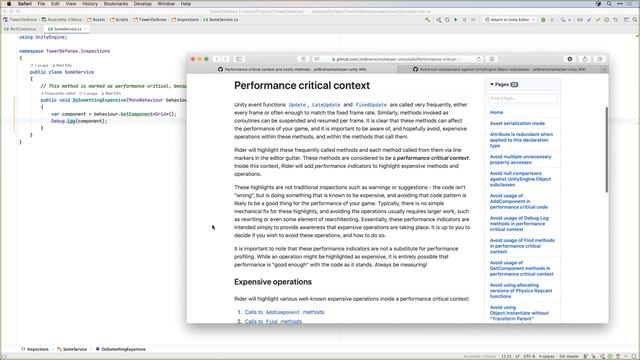Click Inspections breadcrumb at bottom of editor

[35, 349]
